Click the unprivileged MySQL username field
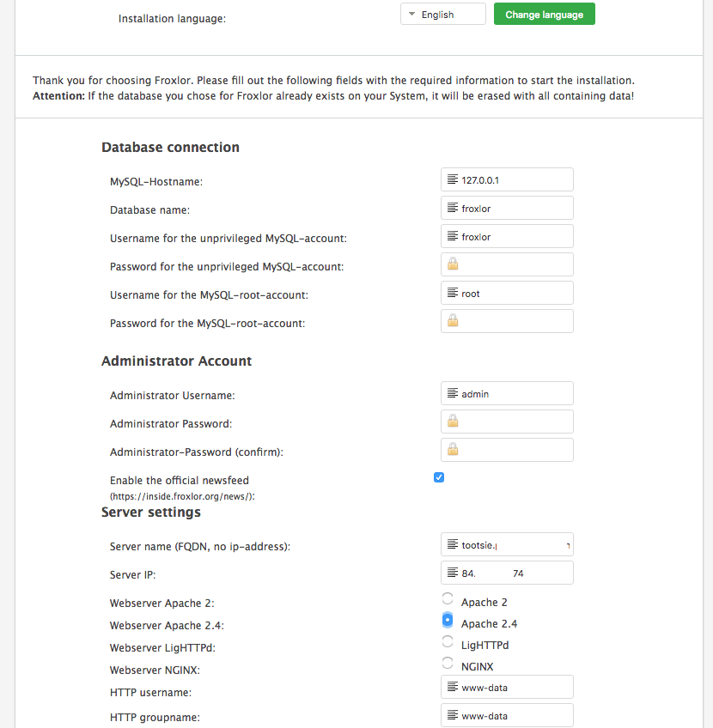 [515, 237]
